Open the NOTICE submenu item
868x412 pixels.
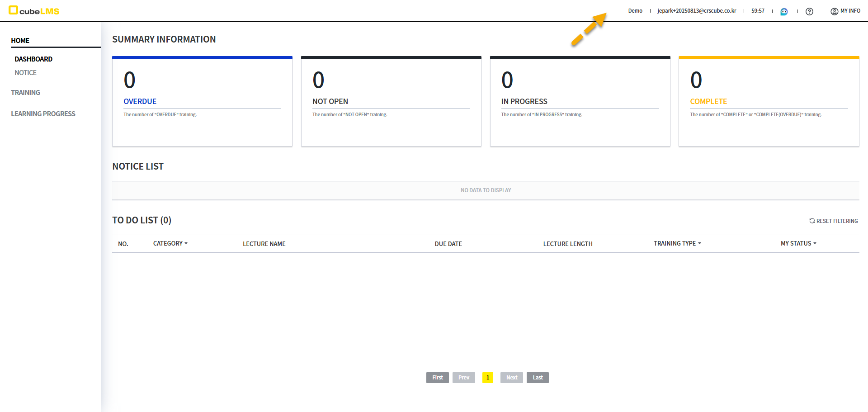[25, 73]
